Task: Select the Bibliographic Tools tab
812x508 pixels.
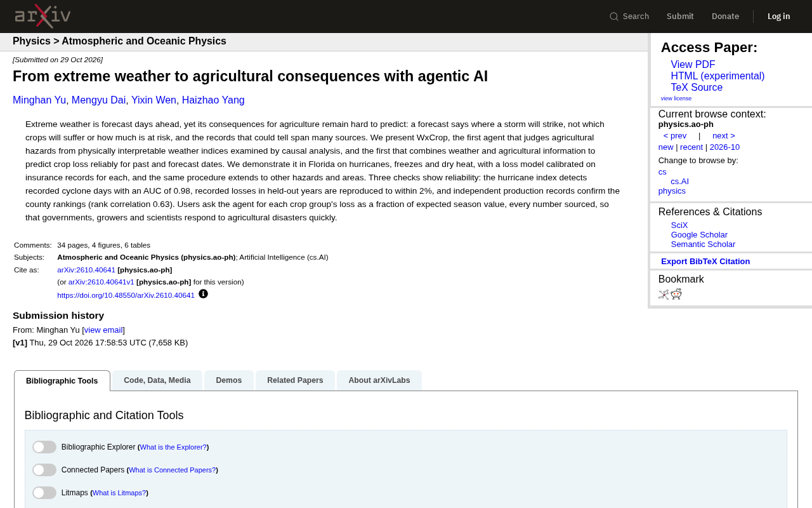Action: (62, 381)
